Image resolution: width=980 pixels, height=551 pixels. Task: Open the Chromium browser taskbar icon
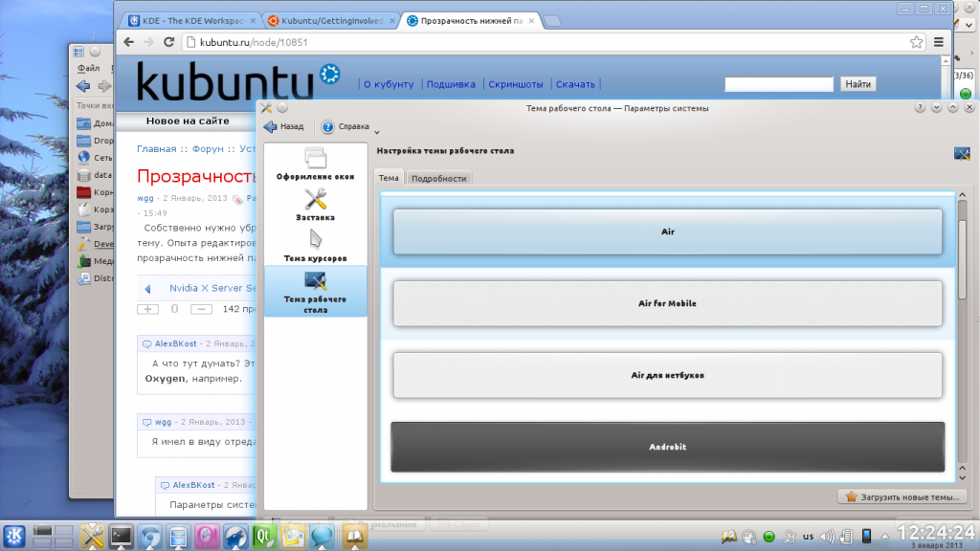click(x=149, y=536)
